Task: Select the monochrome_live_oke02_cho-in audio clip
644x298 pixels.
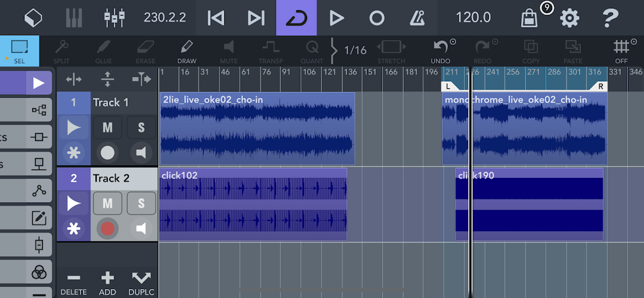Action: click(525, 128)
